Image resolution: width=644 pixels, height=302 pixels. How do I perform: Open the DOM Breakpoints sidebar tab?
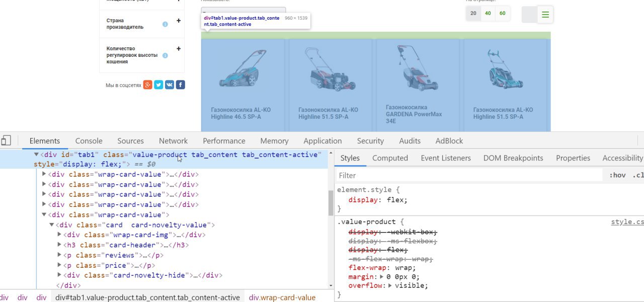coord(513,158)
